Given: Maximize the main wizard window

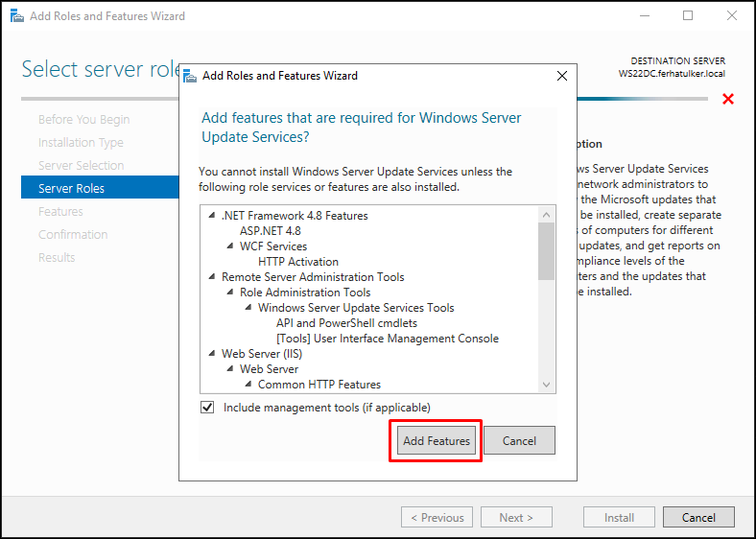Looking at the screenshot, I should [x=688, y=16].
